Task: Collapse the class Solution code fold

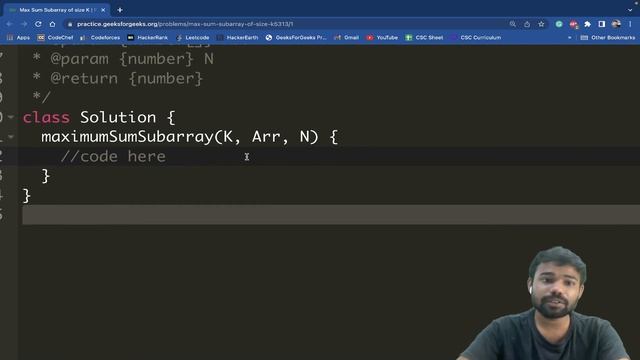Action: tap(11, 118)
